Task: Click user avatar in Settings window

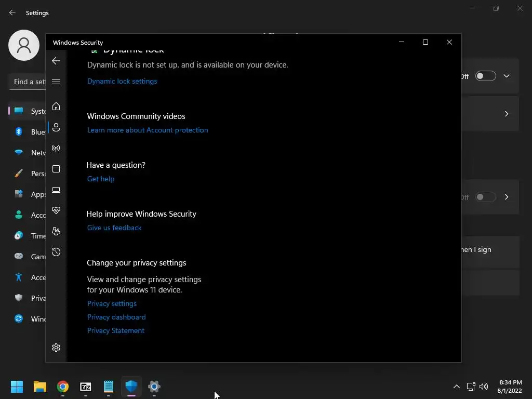Action: (x=24, y=45)
